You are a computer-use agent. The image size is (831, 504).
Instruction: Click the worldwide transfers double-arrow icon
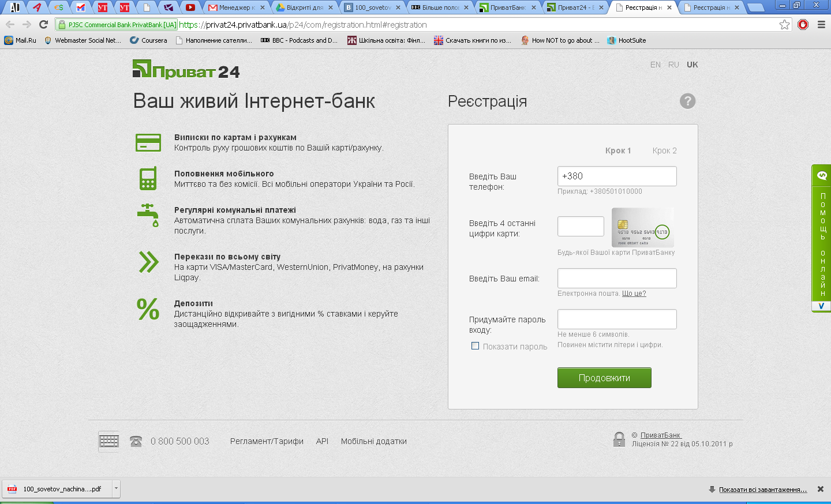(148, 262)
